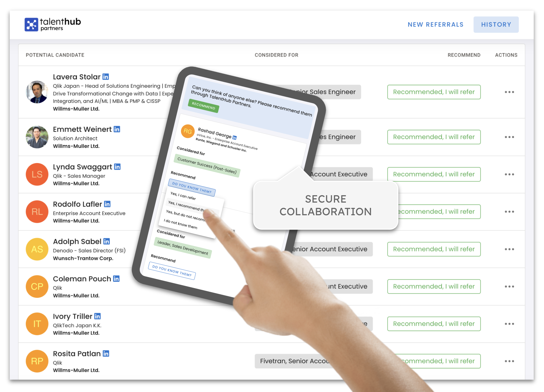
Task: Open Rodolfo Lafler's LinkedIn icon
Action: [107, 204]
